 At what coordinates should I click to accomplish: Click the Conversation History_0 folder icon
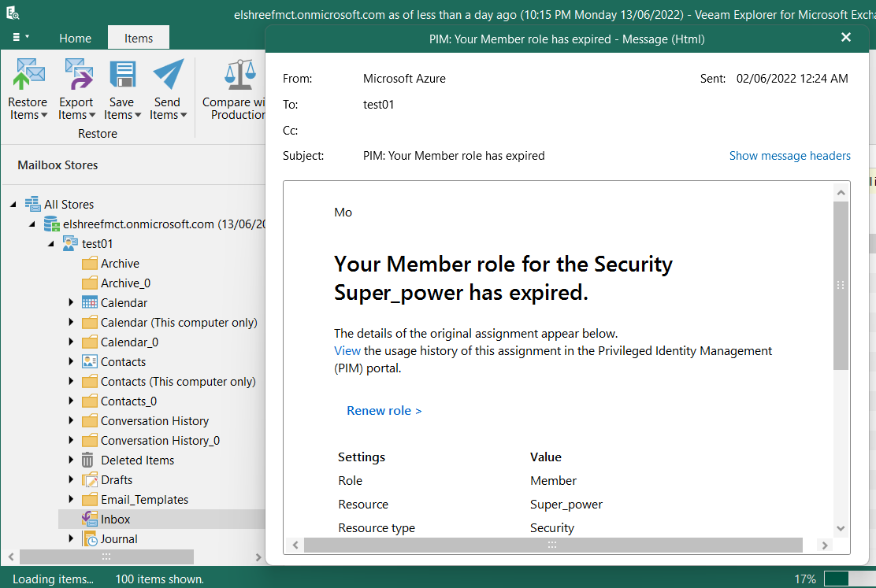[89, 441]
